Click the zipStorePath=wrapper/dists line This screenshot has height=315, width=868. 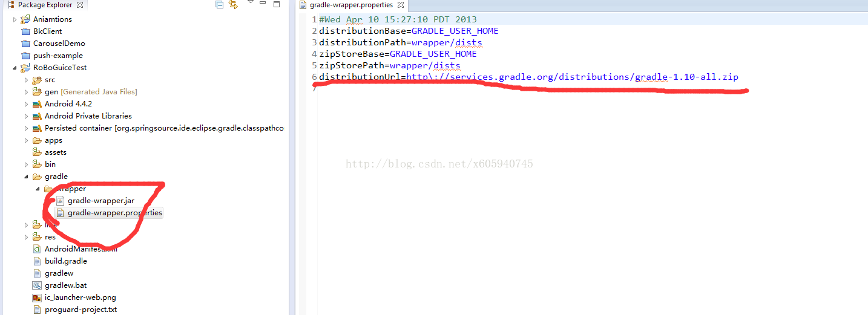coord(390,65)
